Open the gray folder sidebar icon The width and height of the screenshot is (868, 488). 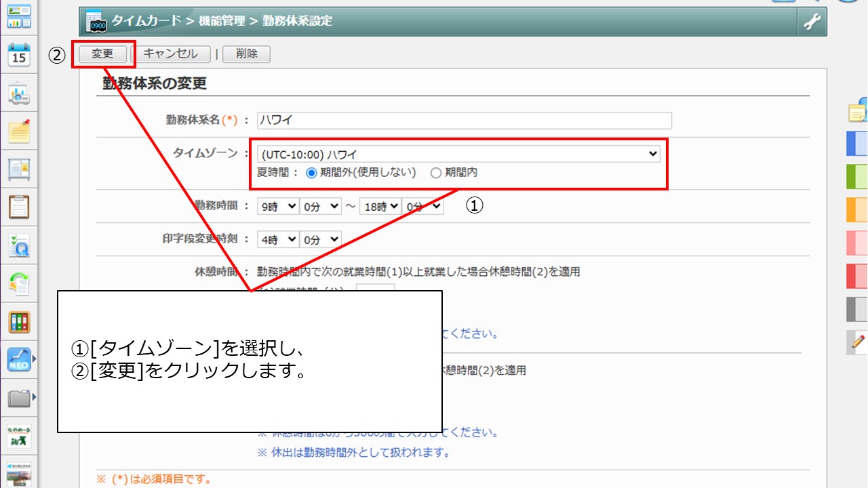click(19, 397)
